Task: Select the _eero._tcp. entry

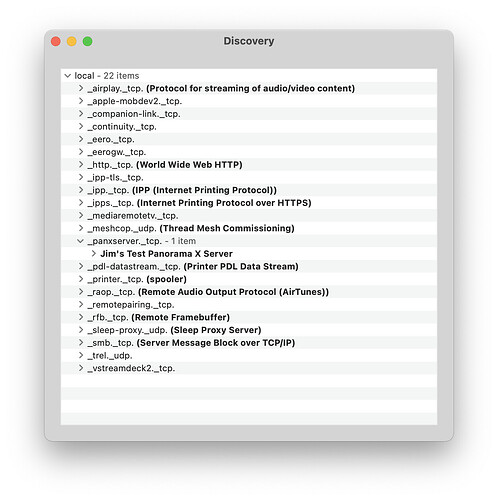Action: pyautogui.click(x=249, y=139)
